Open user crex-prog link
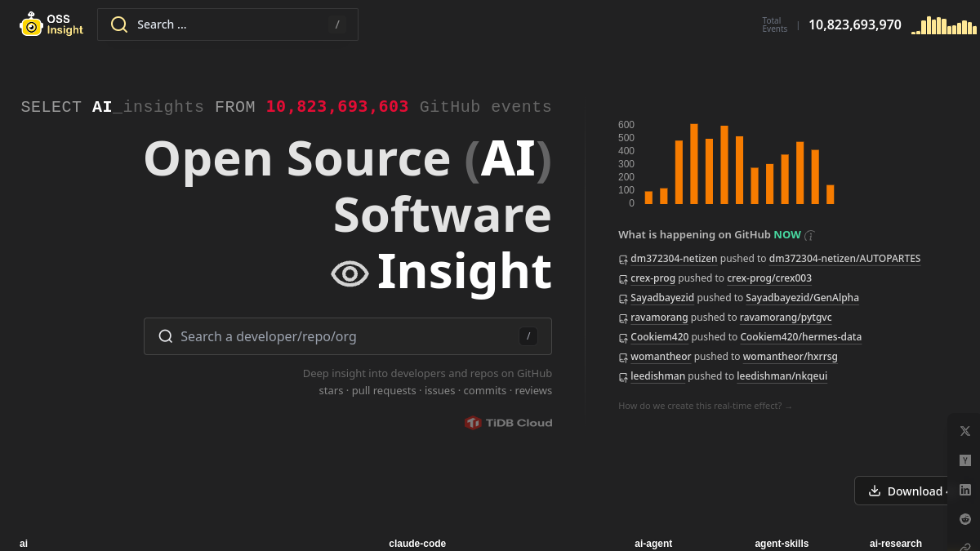The width and height of the screenshot is (980, 551). 653,278
